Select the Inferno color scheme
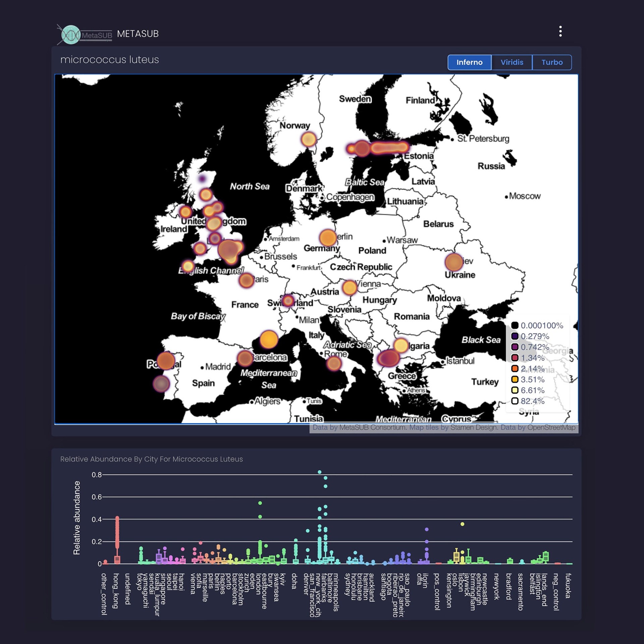This screenshot has height=644, width=644. (469, 62)
